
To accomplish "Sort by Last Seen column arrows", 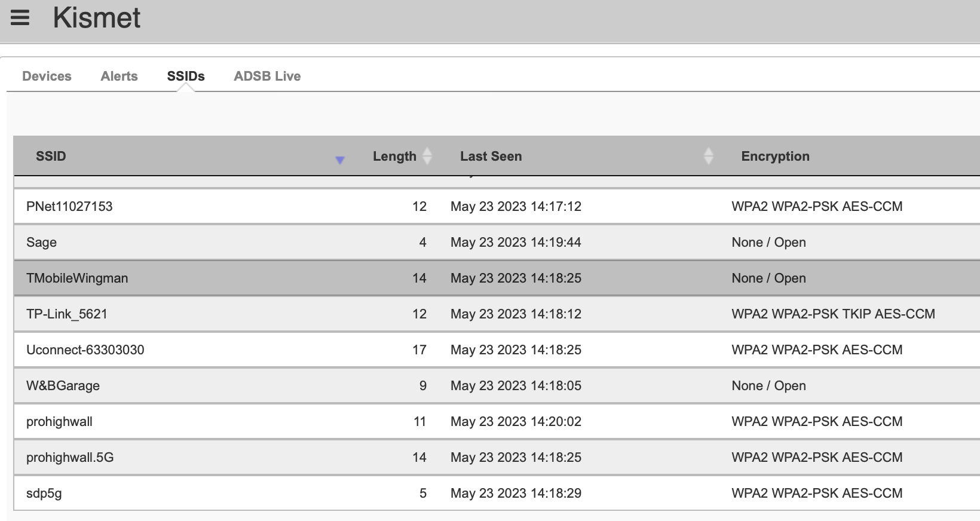I will (x=709, y=156).
